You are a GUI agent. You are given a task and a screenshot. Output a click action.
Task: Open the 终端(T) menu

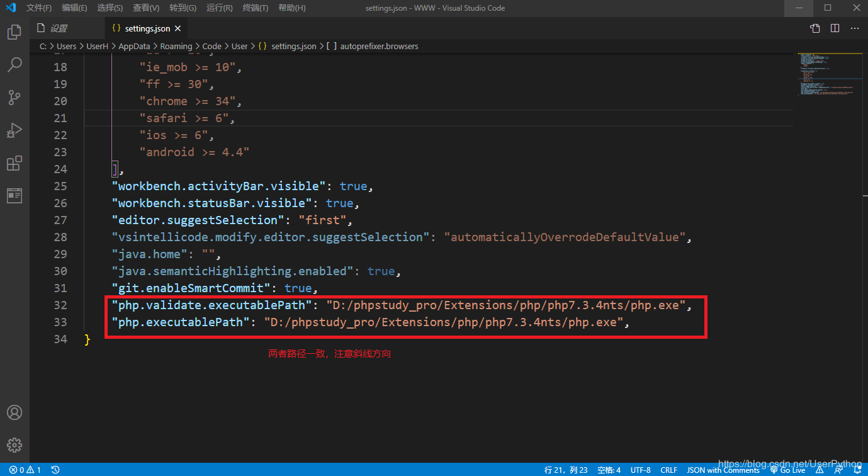pos(255,8)
